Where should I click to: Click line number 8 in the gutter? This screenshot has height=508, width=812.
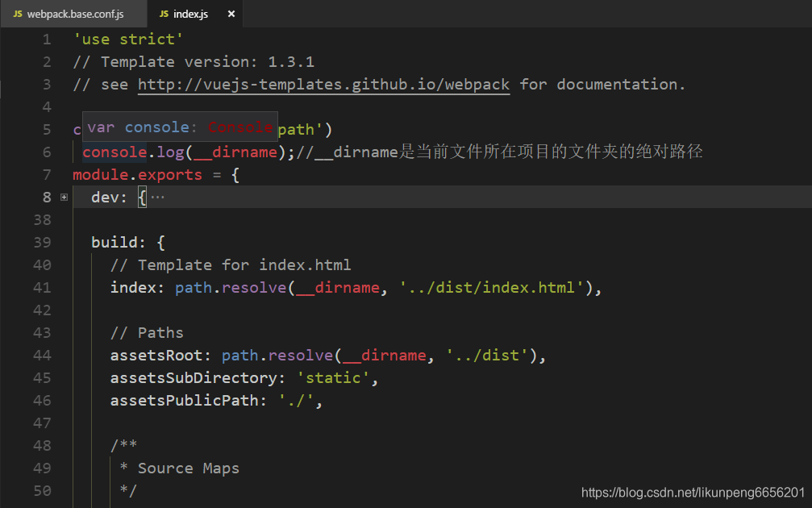pyautogui.click(x=47, y=198)
